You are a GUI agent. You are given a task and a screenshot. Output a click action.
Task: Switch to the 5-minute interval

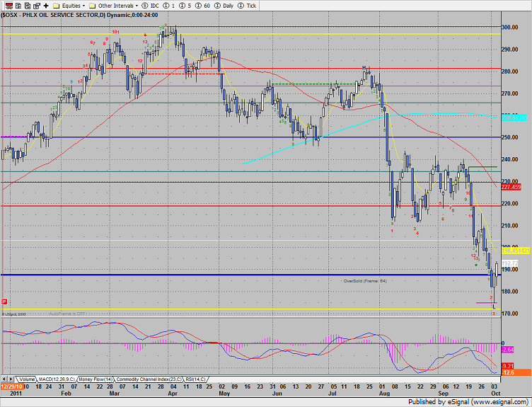coord(185,6)
